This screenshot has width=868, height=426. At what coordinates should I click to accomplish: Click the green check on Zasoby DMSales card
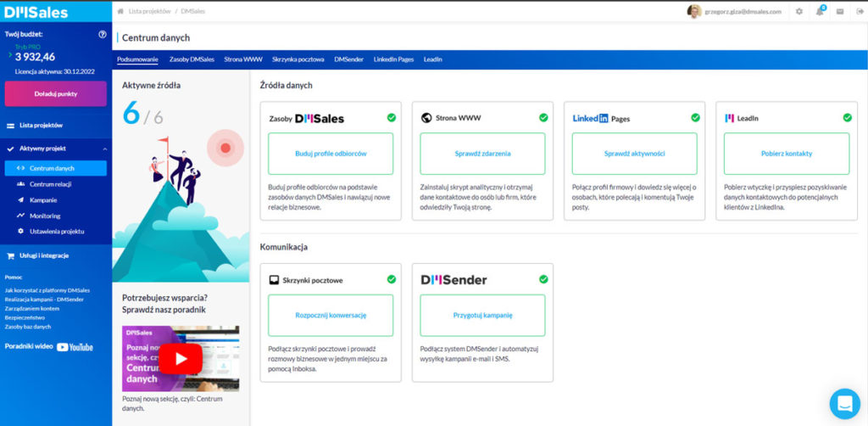click(392, 117)
